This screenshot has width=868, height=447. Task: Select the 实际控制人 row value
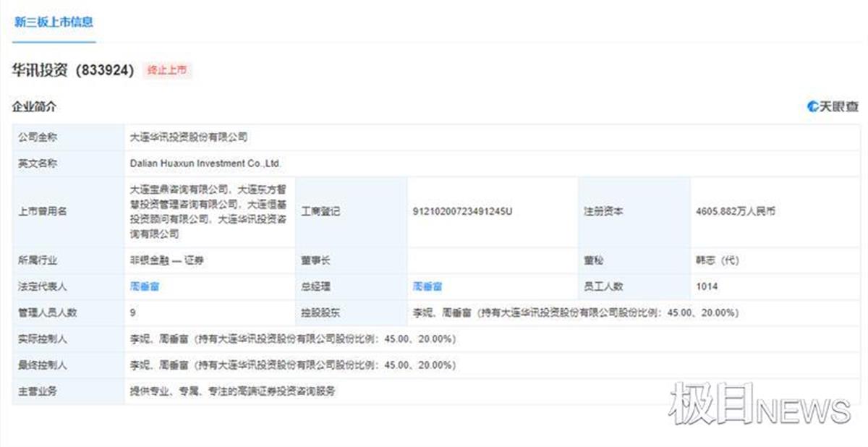click(x=292, y=339)
